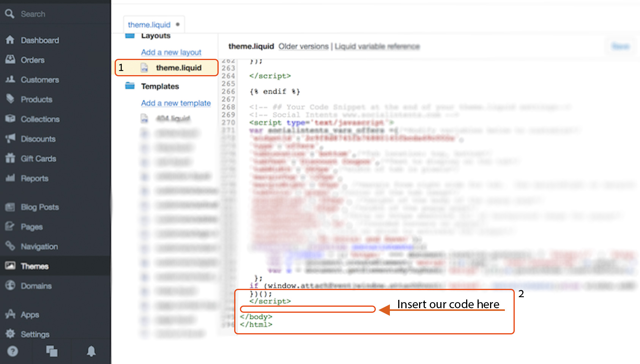Open Gift Cards page
Image resolution: width=640 pixels, height=364 pixels.
click(x=38, y=159)
